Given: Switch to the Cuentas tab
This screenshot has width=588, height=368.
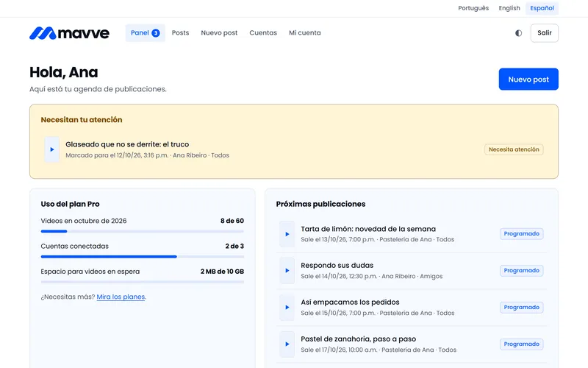Looking at the screenshot, I should point(263,33).
